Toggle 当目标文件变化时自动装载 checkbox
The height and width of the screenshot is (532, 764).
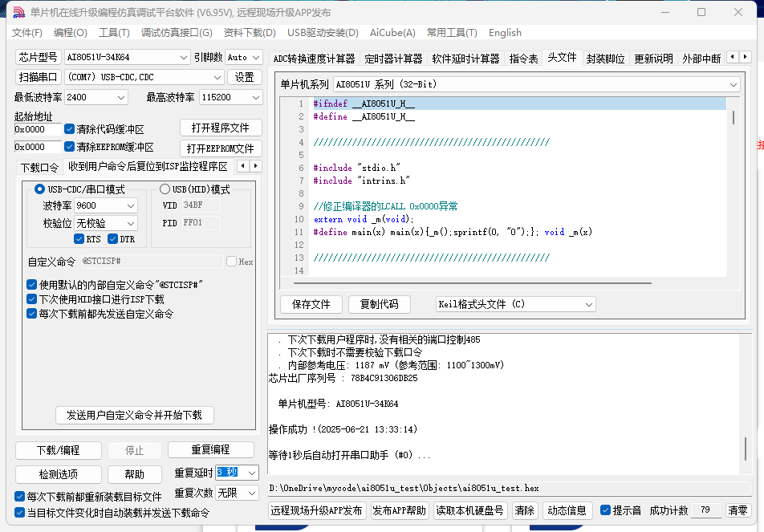(x=19, y=513)
